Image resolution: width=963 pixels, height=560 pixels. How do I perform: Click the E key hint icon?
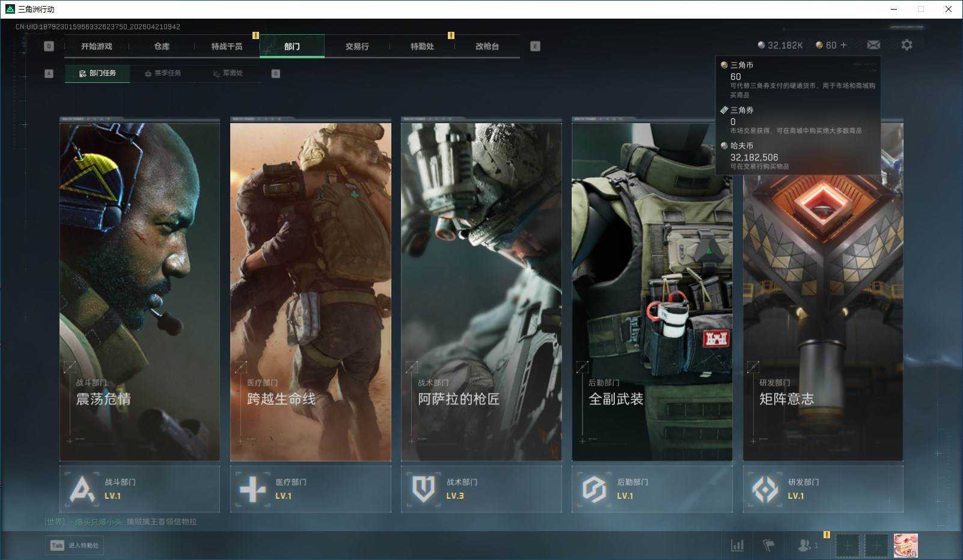535,46
